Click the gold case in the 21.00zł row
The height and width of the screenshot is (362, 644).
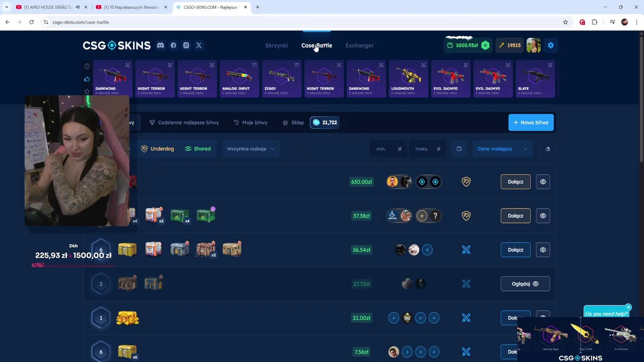127,318
